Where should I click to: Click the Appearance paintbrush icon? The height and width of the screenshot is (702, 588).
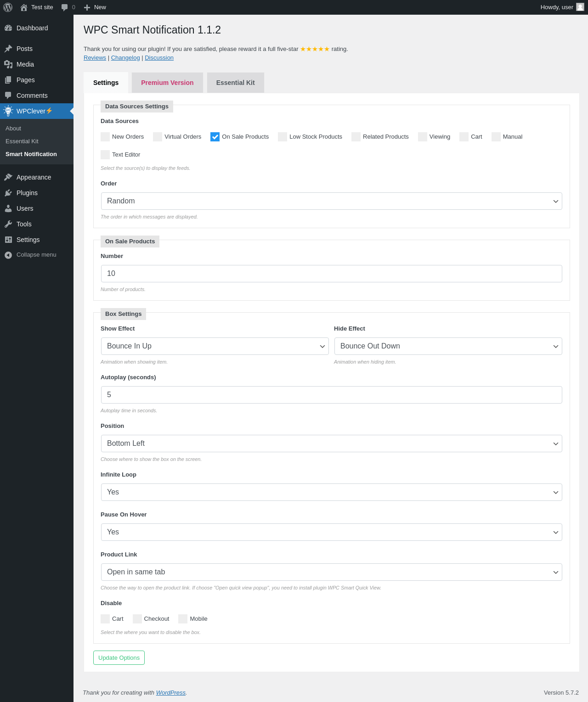click(x=8, y=177)
